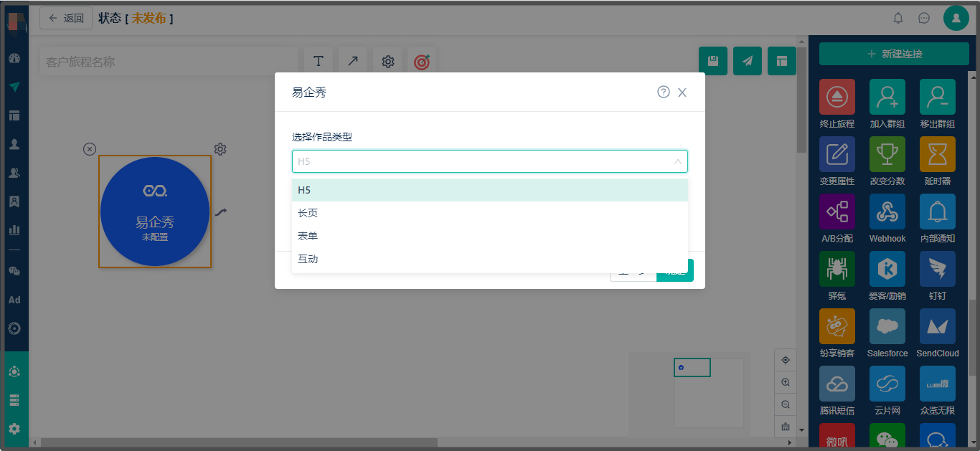Remove the 易企秀 node with its circled X icon

coord(89,149)
